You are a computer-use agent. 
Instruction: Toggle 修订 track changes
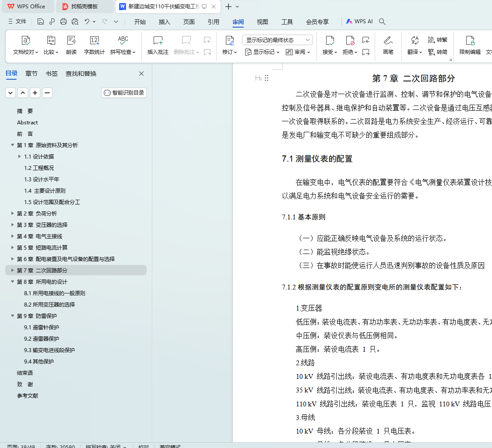coord(229,45)
